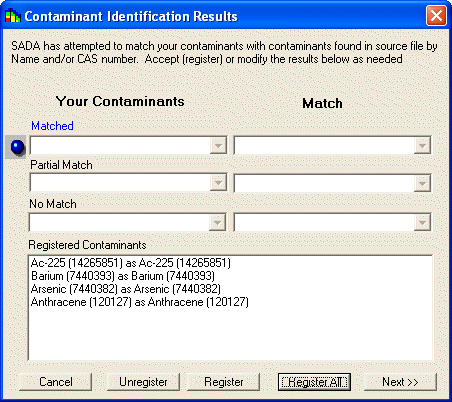Open the Matched contaminants dropdown arrow
Screen dimensions: 452x402
coord(218,146)
